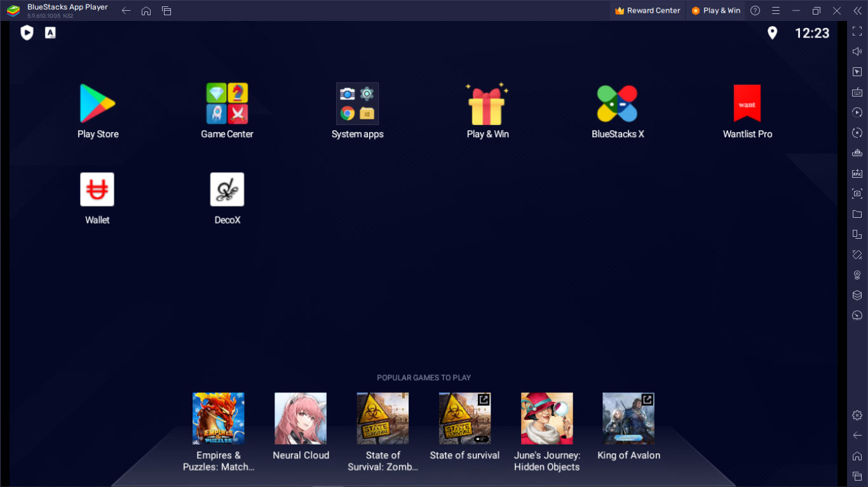Click the sync circle icon in sidebar
868x487 pixels.
coord(857,133)
